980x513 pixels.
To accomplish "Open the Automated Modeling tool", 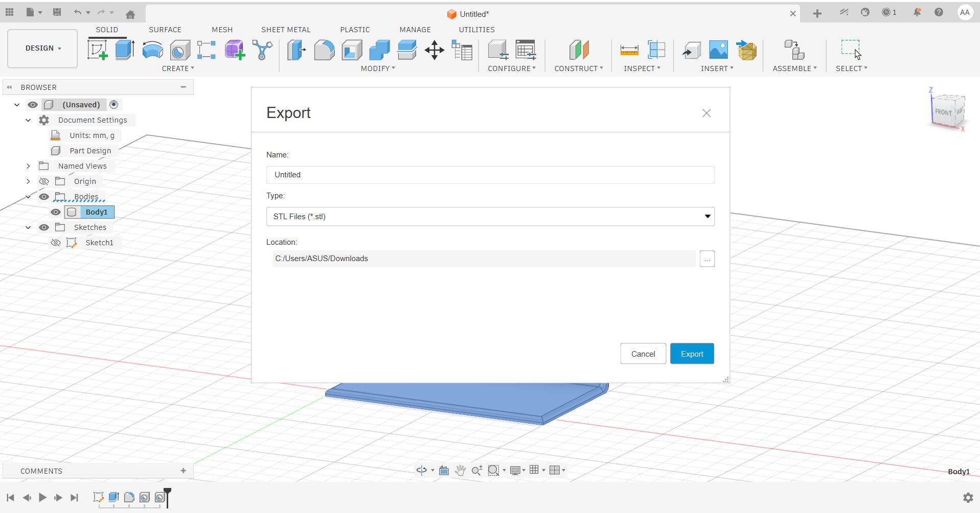I will (x=262, y=50).
